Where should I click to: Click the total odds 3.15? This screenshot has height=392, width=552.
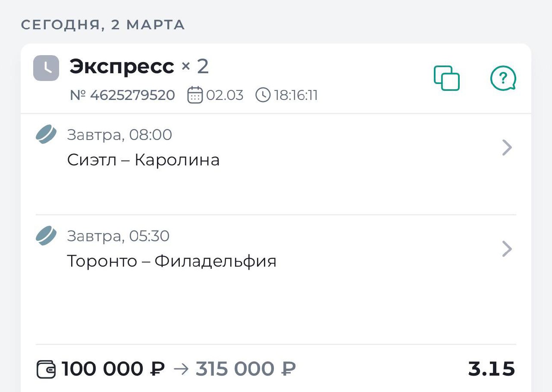[x=492, y=369]
